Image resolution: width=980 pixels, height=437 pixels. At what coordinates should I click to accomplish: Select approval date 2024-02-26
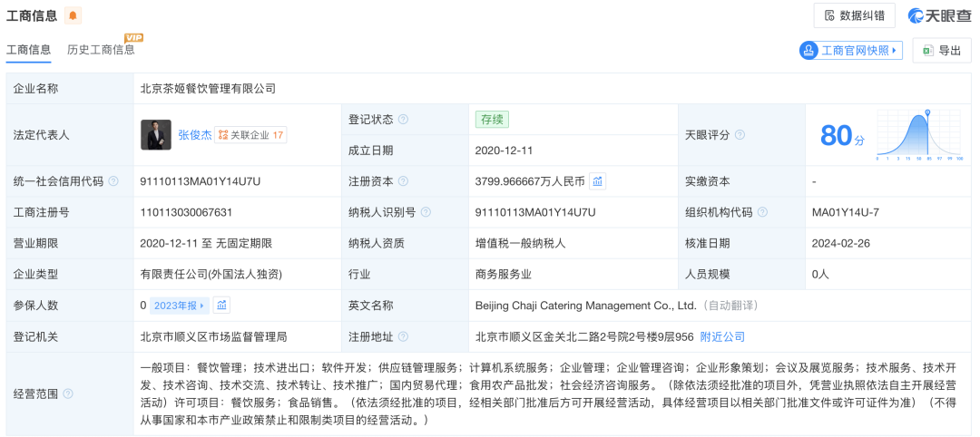point(839,244)
